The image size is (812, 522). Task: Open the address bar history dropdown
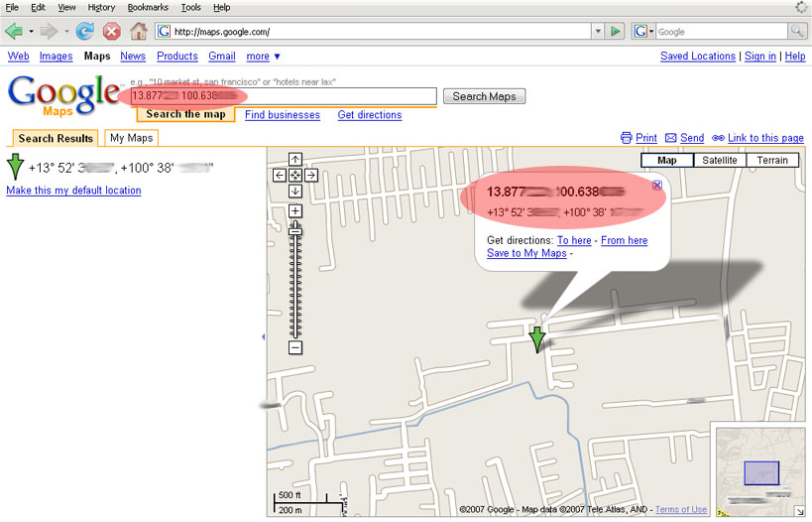(x=598, y=32)
